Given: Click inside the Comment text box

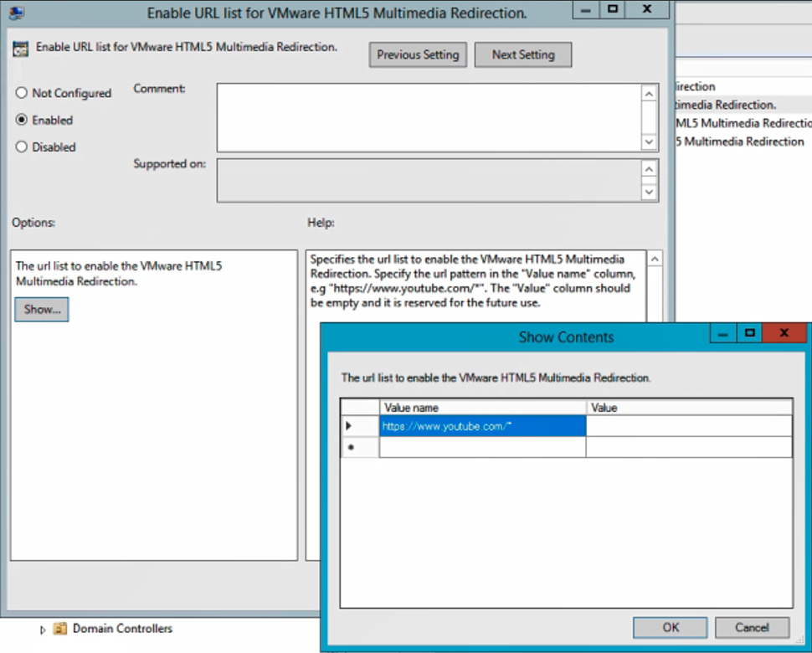Looking at the screenshot, I should 429,117.
